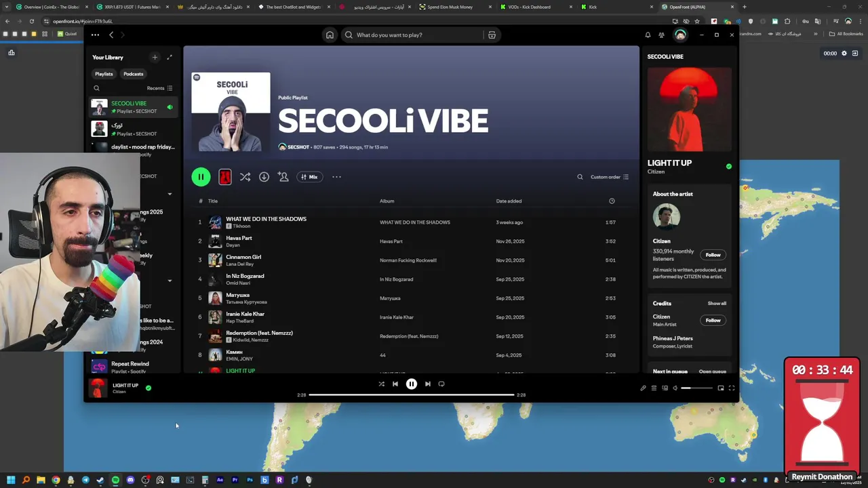868x488 pixels.
Task: Open All Bookmarks folder
Action: 846,34
